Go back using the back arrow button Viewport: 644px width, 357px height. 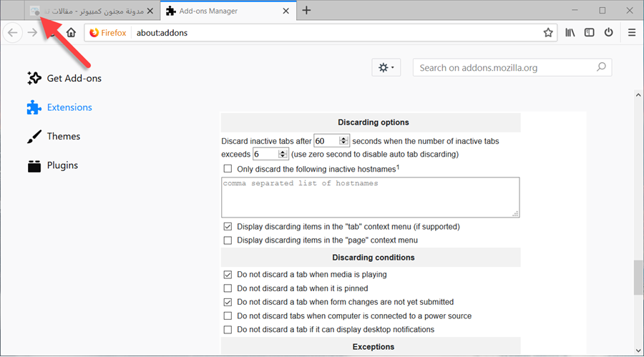click(12, 32)
